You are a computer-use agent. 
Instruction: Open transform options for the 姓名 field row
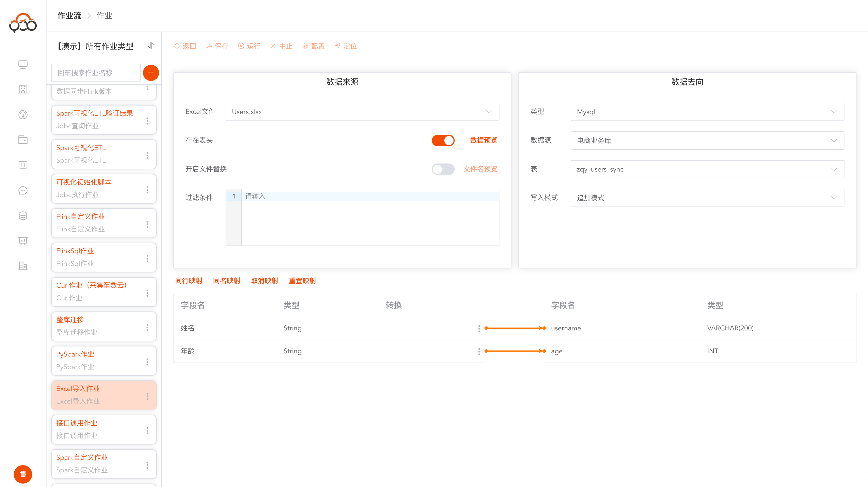pos(479,328)
